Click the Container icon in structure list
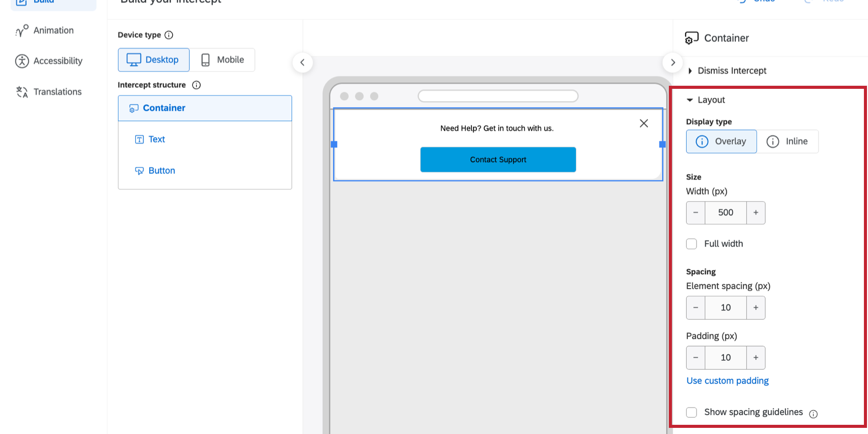This screenshot has width=868, height=434. 134,108
